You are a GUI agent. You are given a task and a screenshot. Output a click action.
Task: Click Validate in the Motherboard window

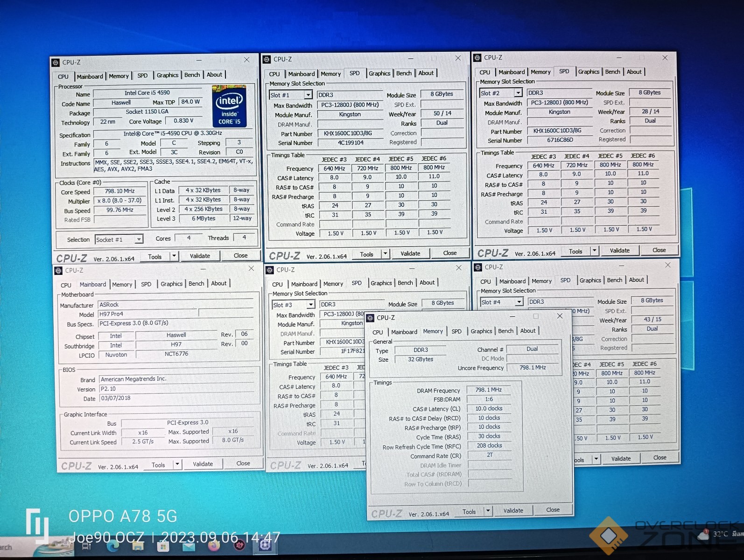point(203,464)
